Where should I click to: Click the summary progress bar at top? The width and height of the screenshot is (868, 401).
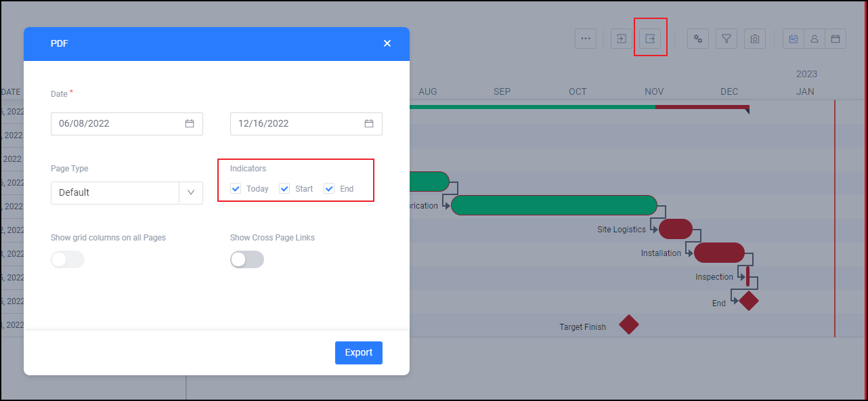click(579, 107)
